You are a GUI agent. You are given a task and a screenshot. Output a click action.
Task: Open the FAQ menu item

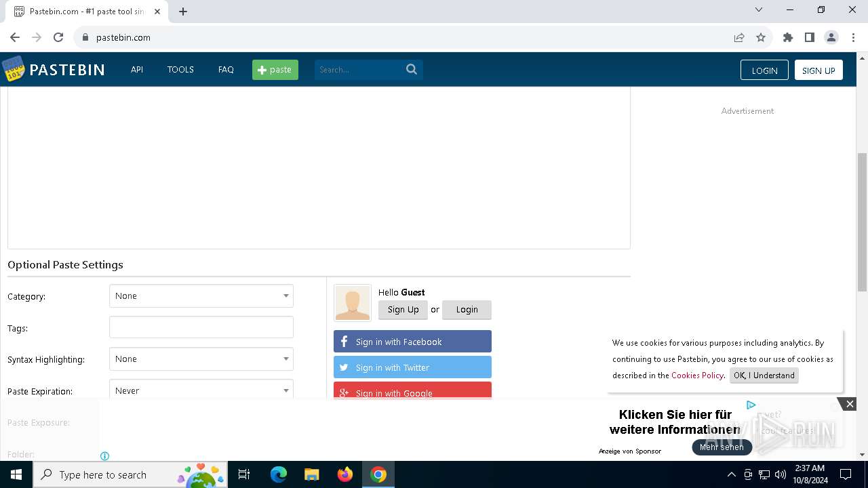click(226, 70)
